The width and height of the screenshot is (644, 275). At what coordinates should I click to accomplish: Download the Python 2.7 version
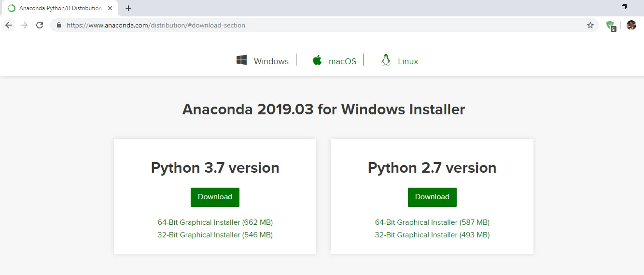(x=432, y=197)
